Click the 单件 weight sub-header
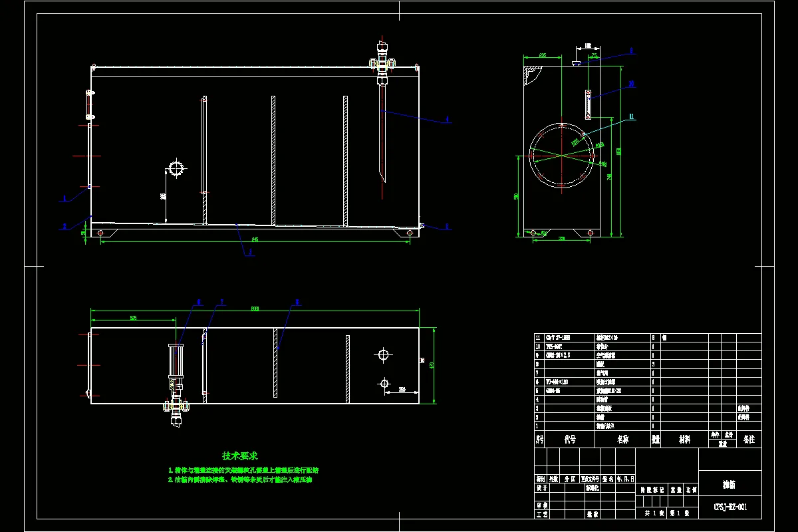The height and width of the screenshot is (532, 798). (x=716, y=435)
